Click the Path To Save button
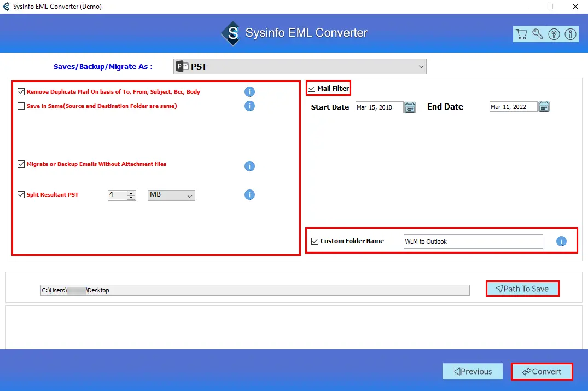This screenshot has width=588, height=391. pyautogui.click(x=522, y=289)
